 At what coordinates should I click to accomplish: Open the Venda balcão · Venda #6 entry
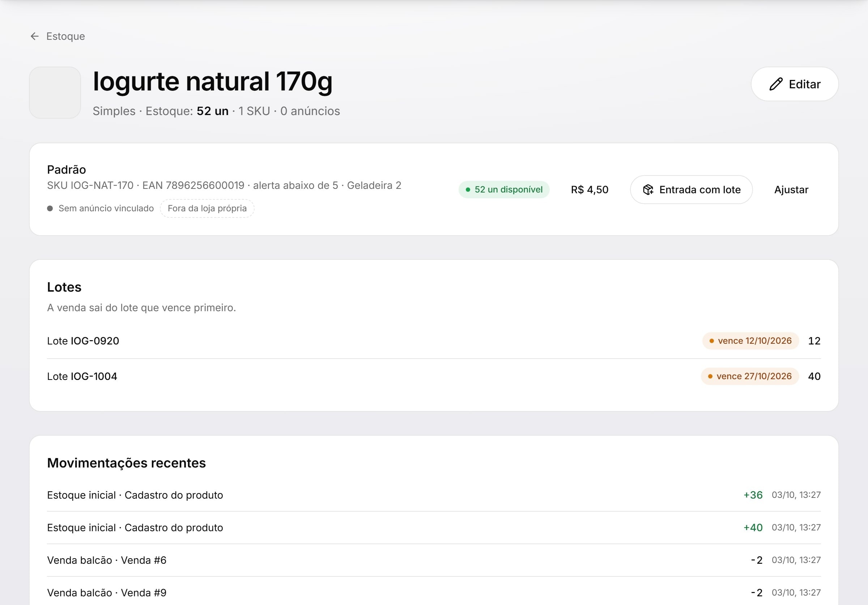click(x=434, y=560)
